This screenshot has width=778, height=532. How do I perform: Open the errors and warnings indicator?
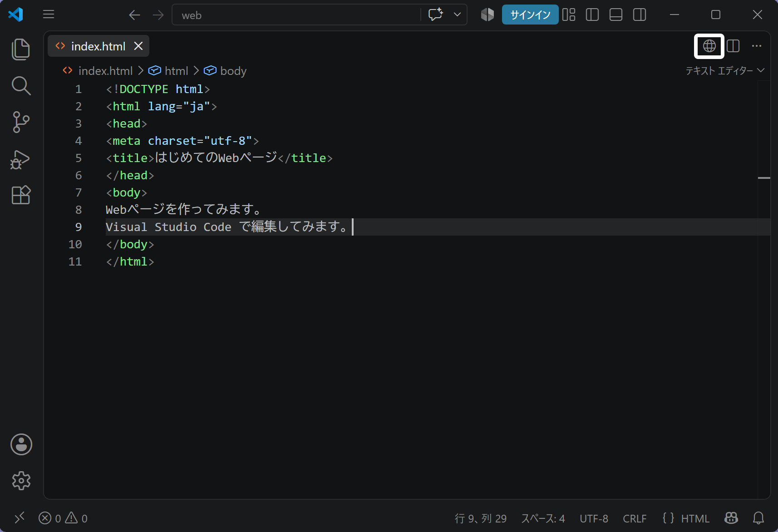[x=63, y=518]
